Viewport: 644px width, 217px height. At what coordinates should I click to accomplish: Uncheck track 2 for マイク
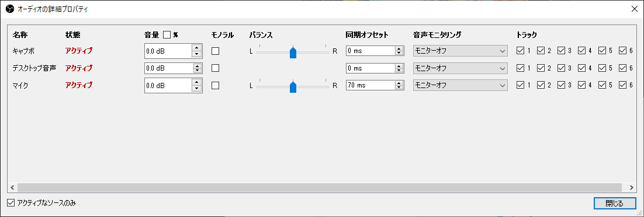pos(541,85)
